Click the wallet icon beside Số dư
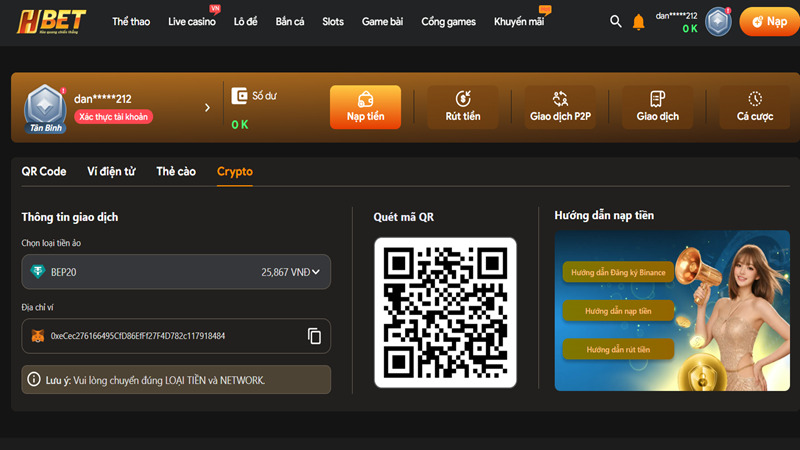This screenshot has height=450, width=800. (239, 96)
